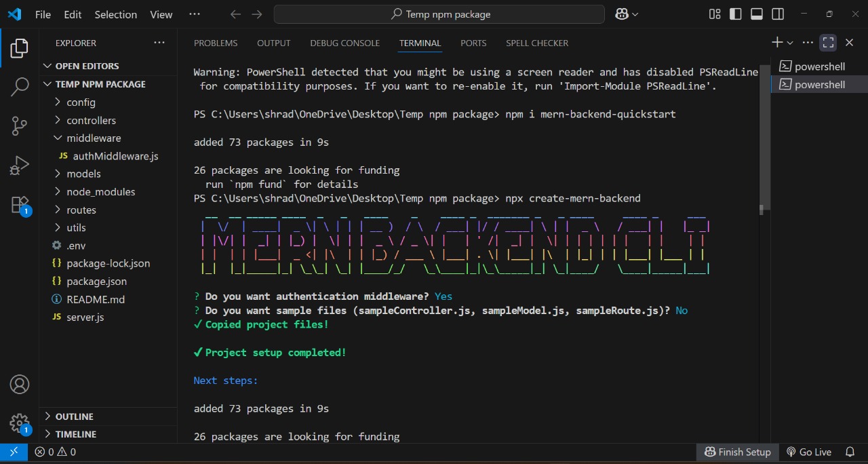
Task: Open the notifications bell
Action: coord(850,452)
